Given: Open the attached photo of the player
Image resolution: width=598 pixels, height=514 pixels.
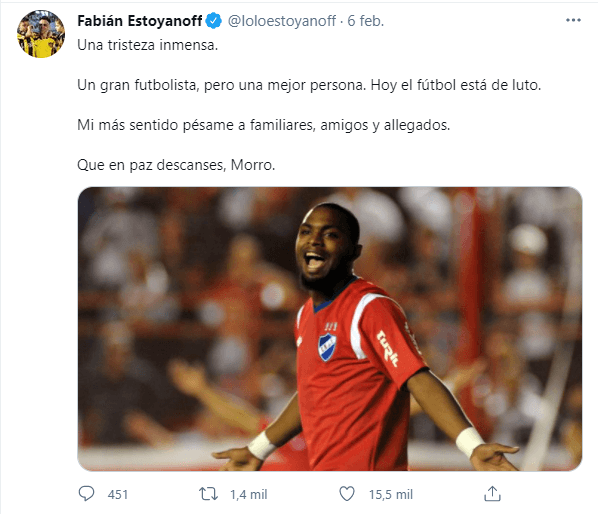Looking at the screenshot, I should click(330, 329).
